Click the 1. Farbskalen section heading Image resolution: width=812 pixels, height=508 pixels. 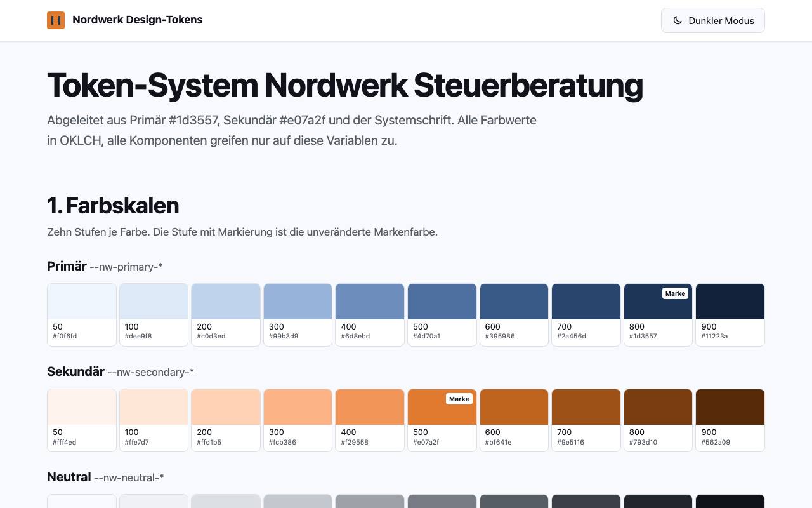coord(113,206)
